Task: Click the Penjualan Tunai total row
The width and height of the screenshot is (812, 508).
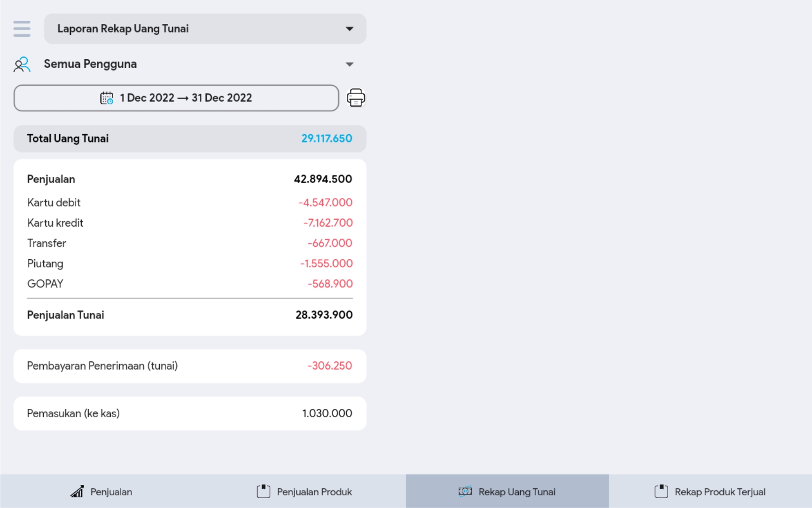Action: point(189,315)
